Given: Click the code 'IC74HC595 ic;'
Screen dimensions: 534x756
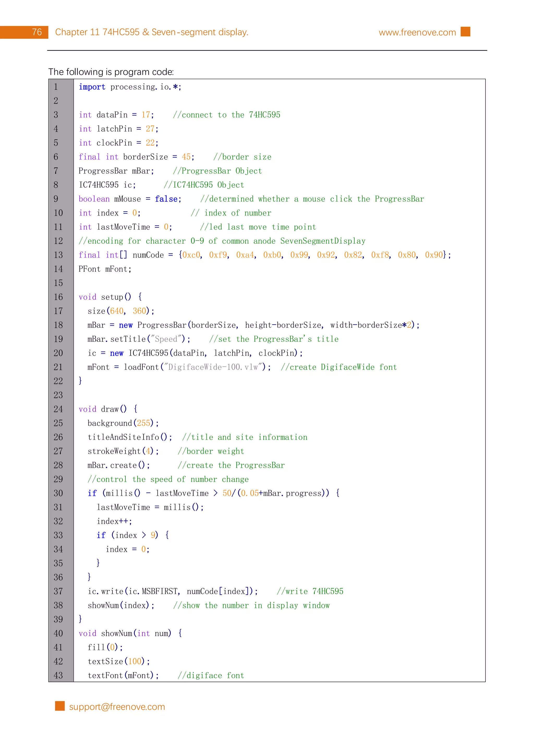Looking at the screenshot, I should click(x=107, y=185).
